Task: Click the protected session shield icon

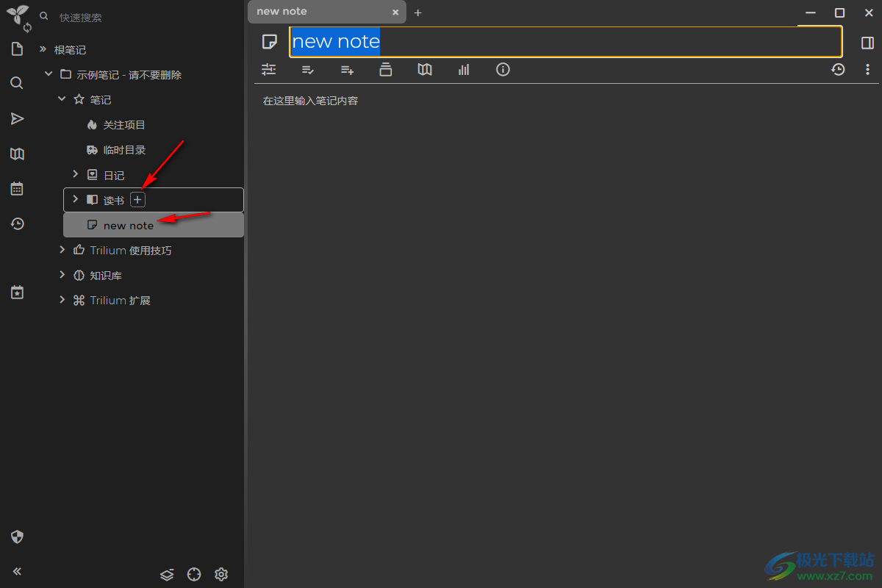Action: pos(17,537)
